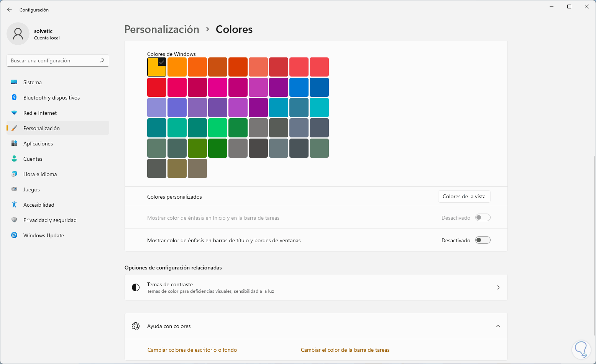Collapse the Ayuda con colores section
This screenshot has width=596, height=364.
498,326
